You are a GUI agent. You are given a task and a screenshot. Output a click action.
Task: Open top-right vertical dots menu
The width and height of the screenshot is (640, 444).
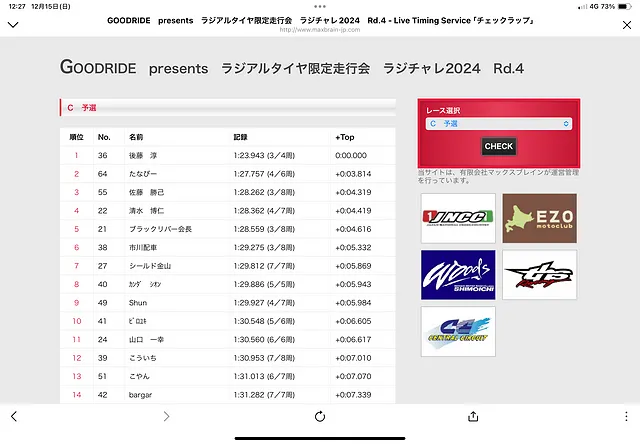(626, 23)
